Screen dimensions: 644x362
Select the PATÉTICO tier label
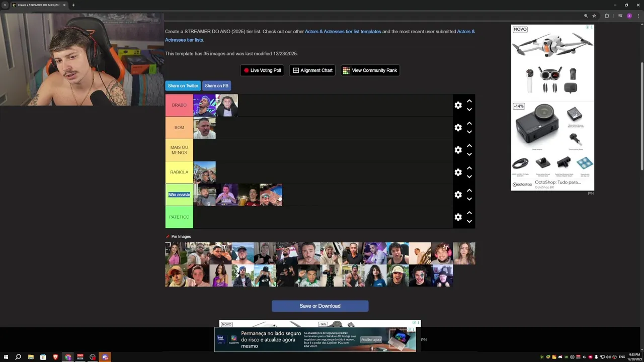(179, 217)
